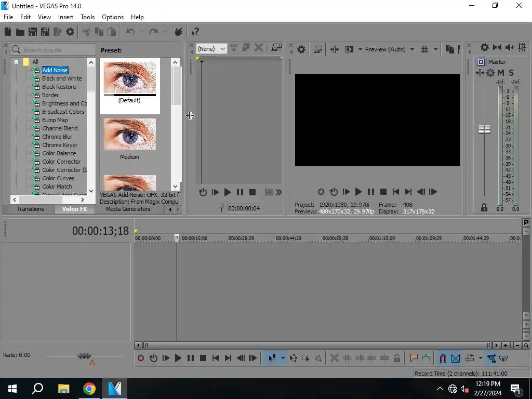The image size is (532, 399).
Task: Open Master automation settings gear
Action: point(490,73)
